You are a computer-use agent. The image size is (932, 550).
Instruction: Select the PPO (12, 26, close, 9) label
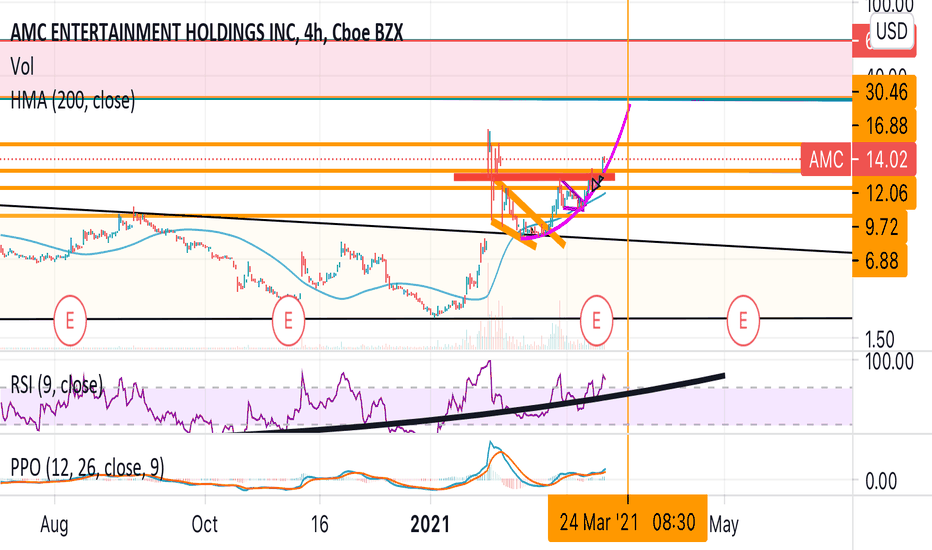pyautogui.click(x=87, y=468)
